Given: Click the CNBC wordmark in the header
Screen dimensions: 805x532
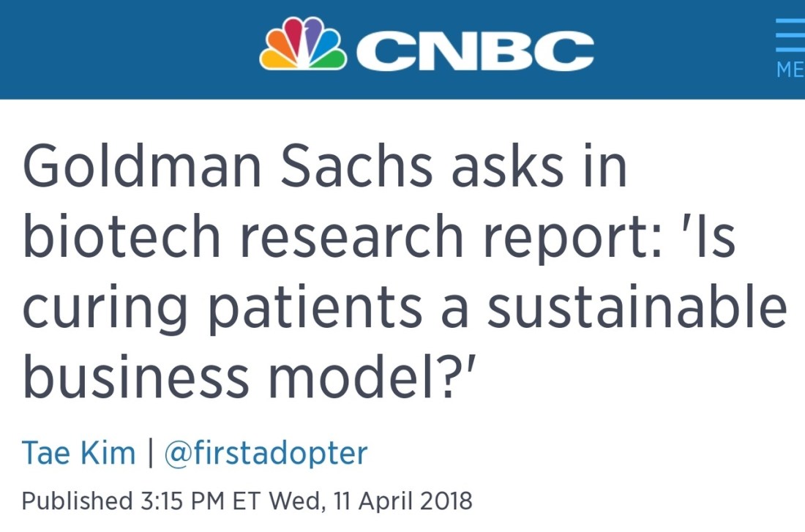Looking at the screenshot, I should (x=474, y=49).
